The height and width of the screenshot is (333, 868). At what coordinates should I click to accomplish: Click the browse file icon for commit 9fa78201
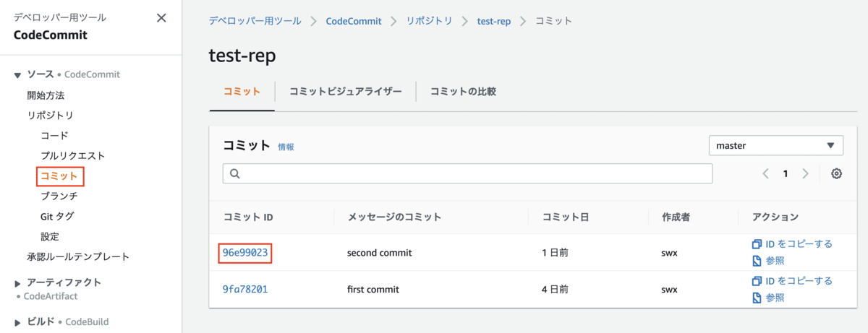(757, 298)
